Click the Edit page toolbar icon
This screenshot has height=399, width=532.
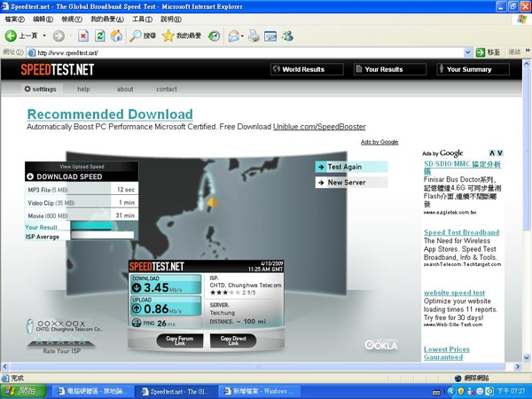click(270, 35)
